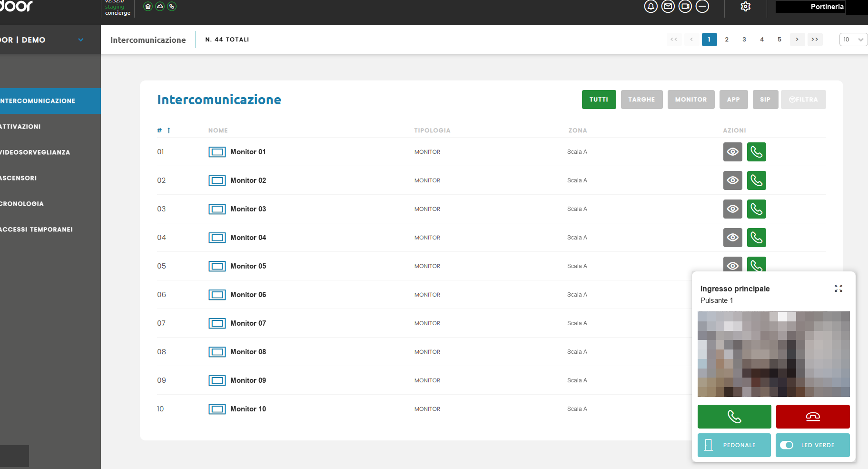Open the page size dropdown showing 10

click(x=853, y=40)
